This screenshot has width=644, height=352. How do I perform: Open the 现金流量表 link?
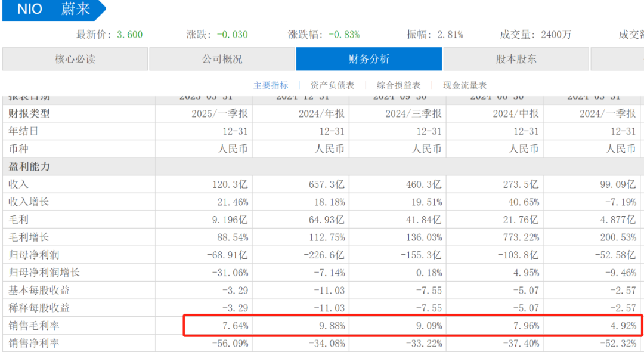click(465, 85)
